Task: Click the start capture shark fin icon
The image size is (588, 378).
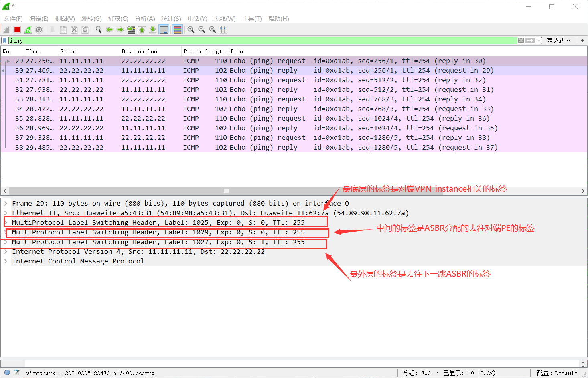Action: [x=7, y=30]
